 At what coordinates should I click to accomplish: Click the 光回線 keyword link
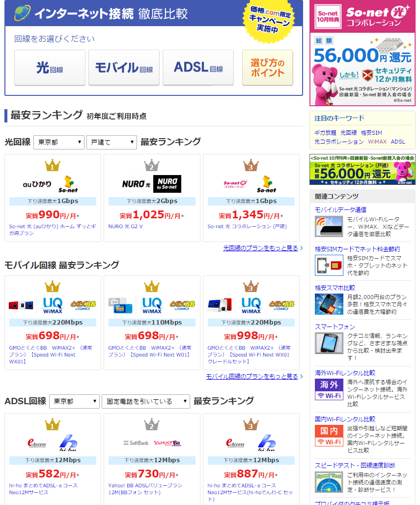(x=349, y=133)
